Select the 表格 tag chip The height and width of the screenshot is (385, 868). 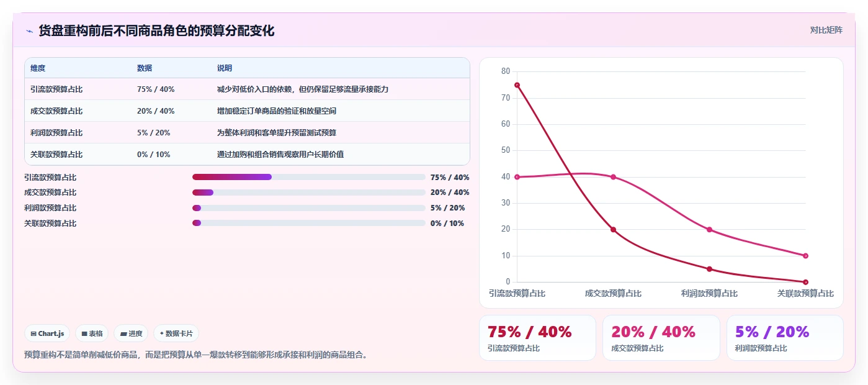(x=92, y=333)
